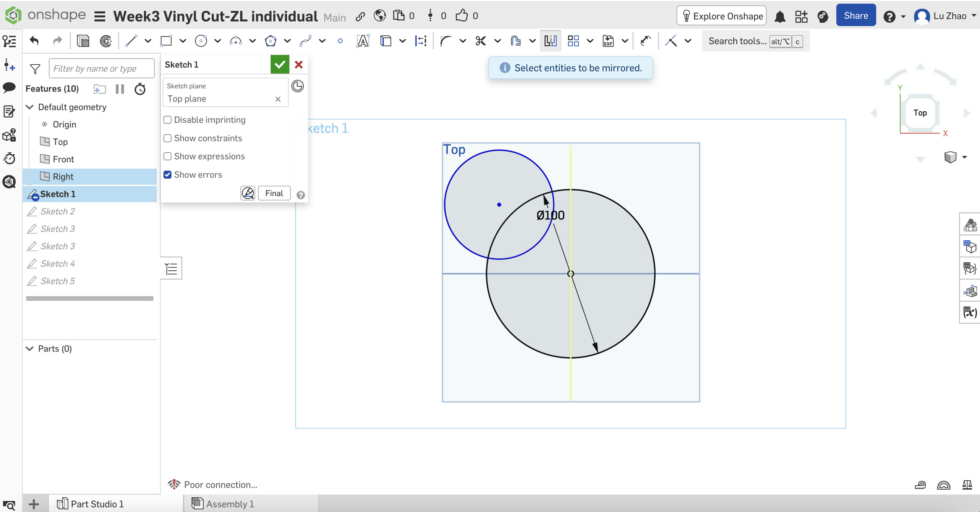Viewport: 980px width, 512px height.
Task: Click the Filter by name input field
Action: [101, 68]
